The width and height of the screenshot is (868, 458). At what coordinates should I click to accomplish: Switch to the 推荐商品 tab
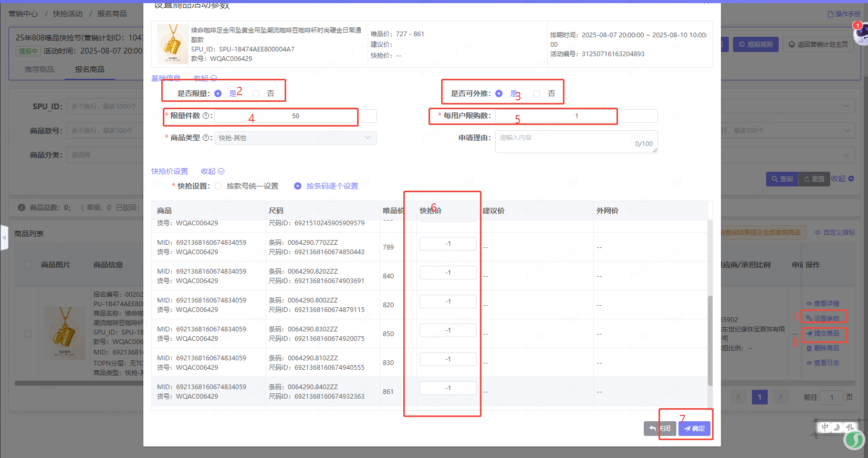[39, 69]
